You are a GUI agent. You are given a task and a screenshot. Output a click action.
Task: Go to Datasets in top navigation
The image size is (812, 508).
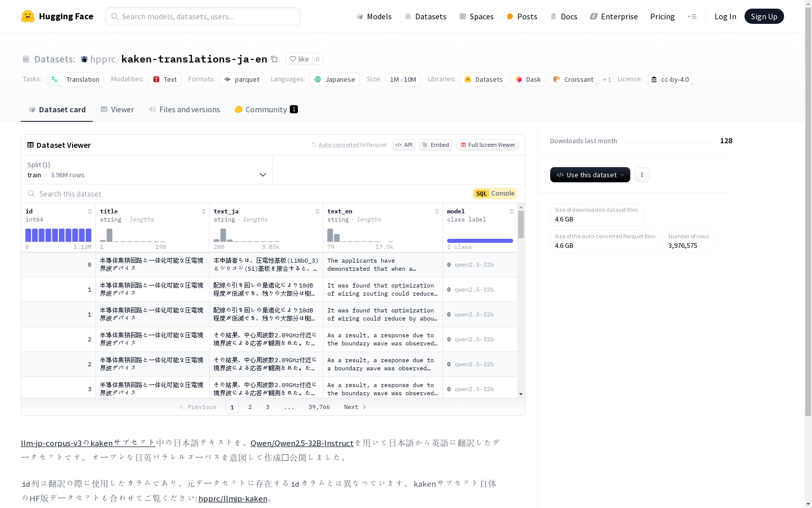click(x=425, y=16)
